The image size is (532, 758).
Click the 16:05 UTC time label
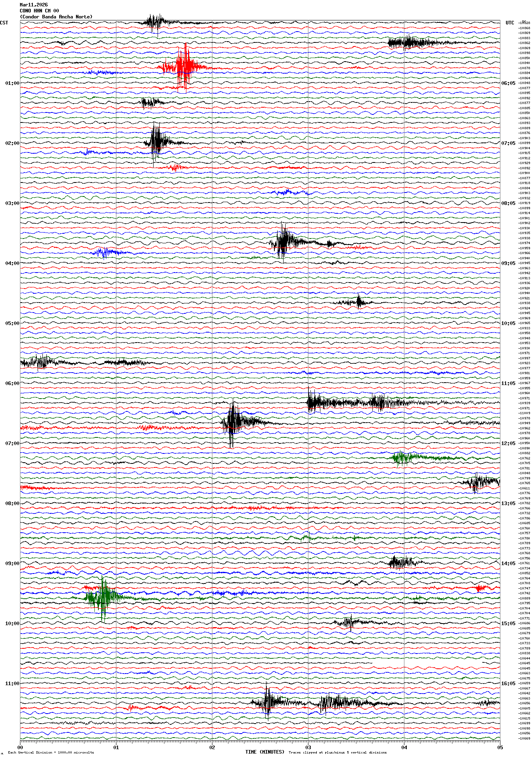pyautogui.click(x=508, y=684)
